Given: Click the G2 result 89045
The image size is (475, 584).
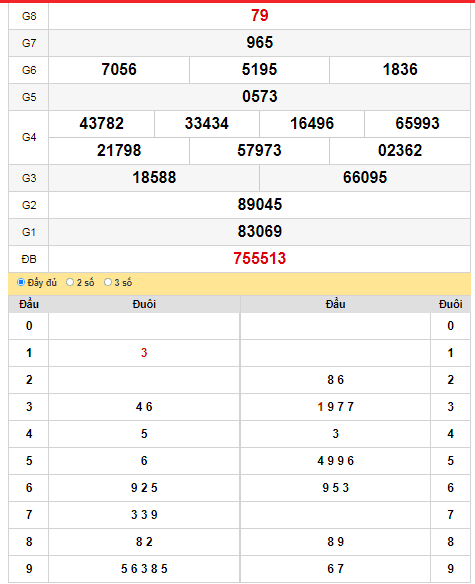Looking at the screenshot, I should (259, 204).
